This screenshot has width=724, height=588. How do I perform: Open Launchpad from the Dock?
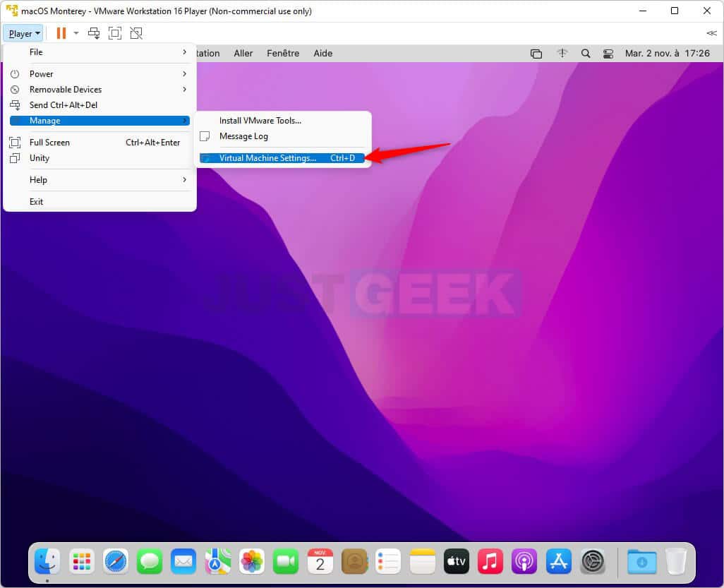82,561
